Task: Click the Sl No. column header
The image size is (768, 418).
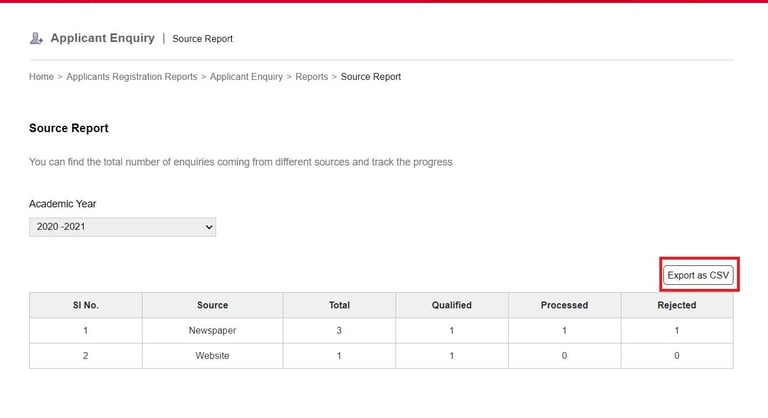Action: pos(86,305)
